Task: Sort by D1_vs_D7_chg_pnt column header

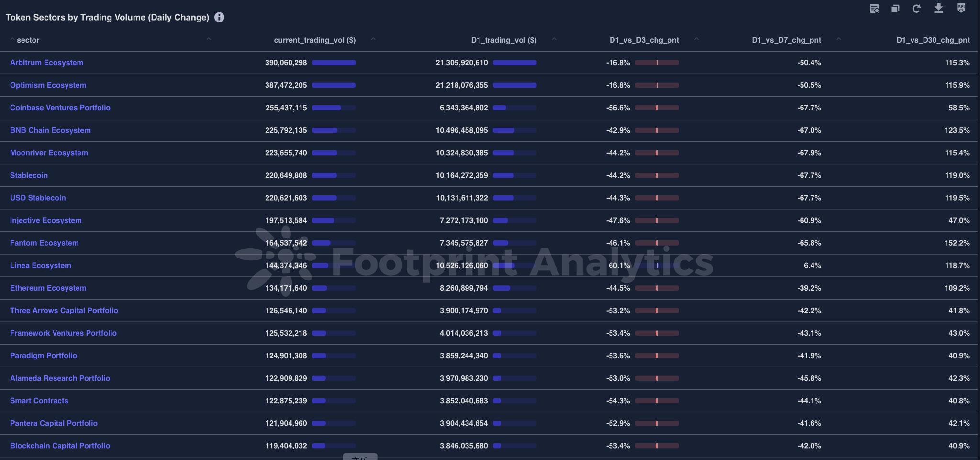Action: coord(786,40)
